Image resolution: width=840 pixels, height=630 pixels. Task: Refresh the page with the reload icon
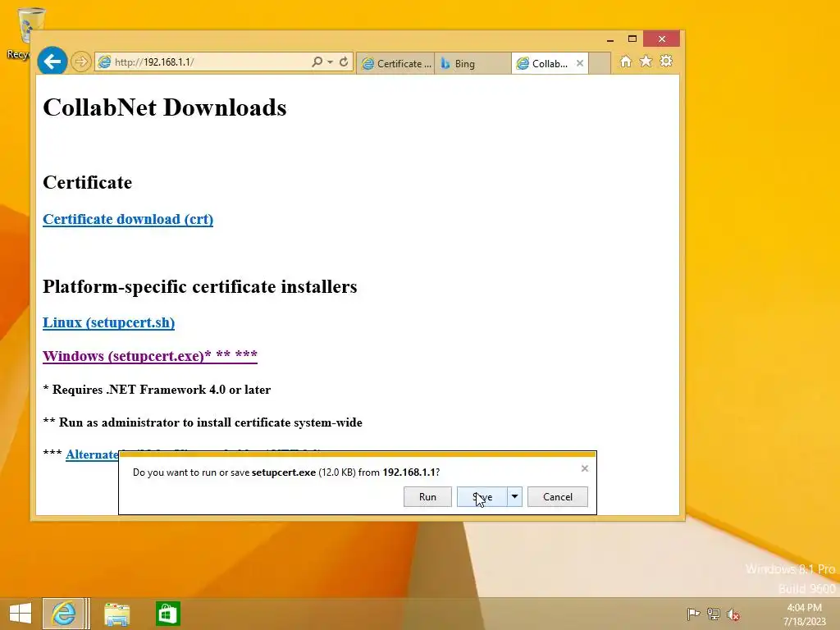click(x=344, y=62)
